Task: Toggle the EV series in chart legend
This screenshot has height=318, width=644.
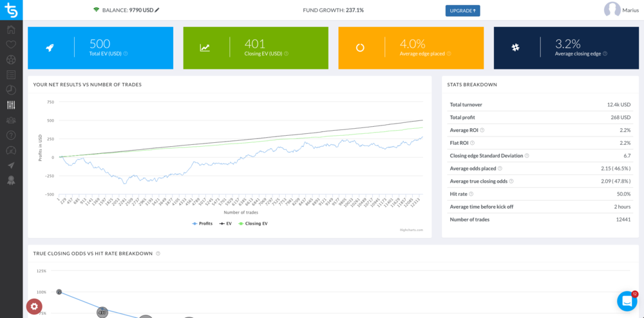Action: point(225,223)
